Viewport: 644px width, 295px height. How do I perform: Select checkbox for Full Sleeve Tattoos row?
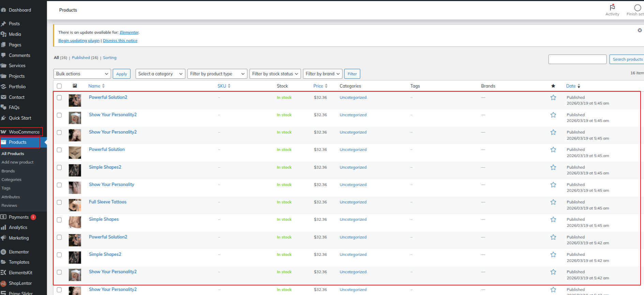59,202
